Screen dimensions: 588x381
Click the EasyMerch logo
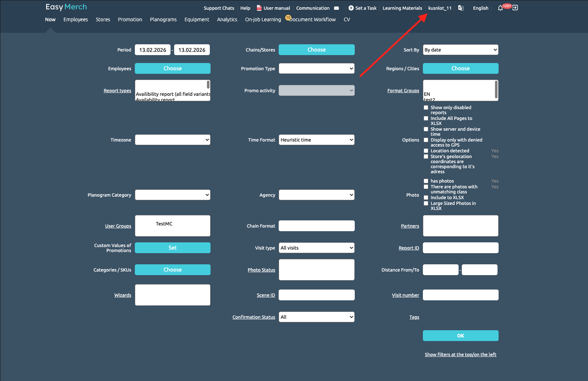pyautogui.click(x=66, y=7)
